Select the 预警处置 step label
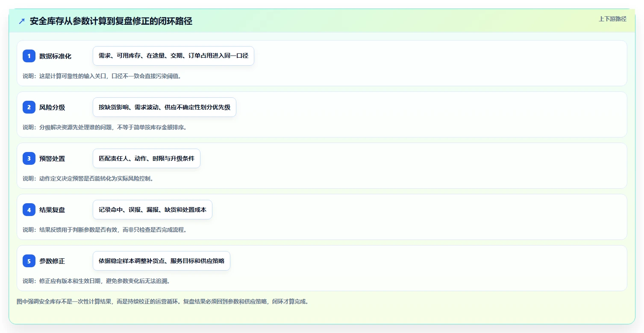644x333 pixels. 52,158
